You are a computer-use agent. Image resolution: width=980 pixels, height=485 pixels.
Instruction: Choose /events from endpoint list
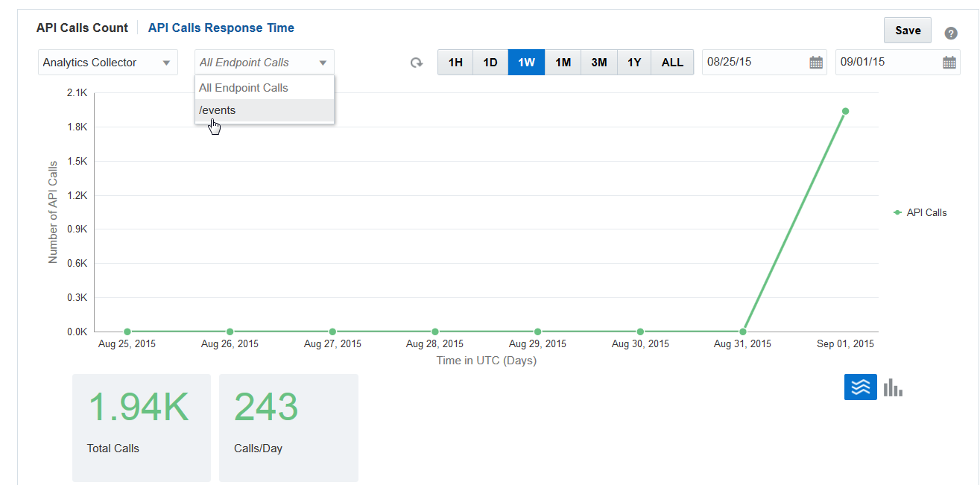coord(265,110)
